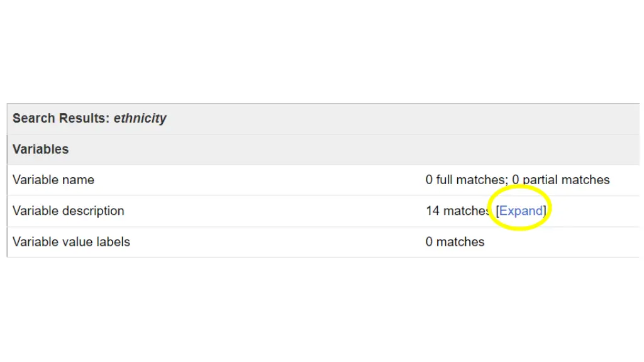644x362 pixels.
Task: Click the word "Search" in the heading
Action: [34, 118]
